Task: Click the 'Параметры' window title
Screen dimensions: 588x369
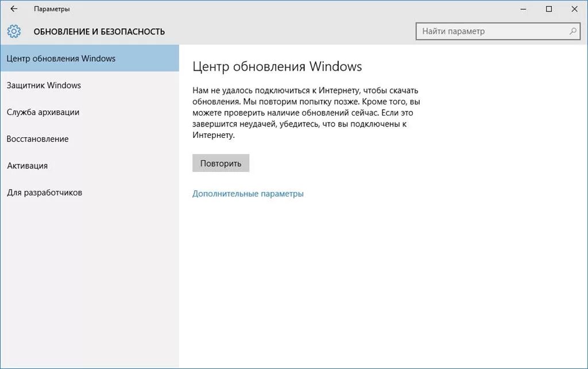Action: [x=52, y=9]
